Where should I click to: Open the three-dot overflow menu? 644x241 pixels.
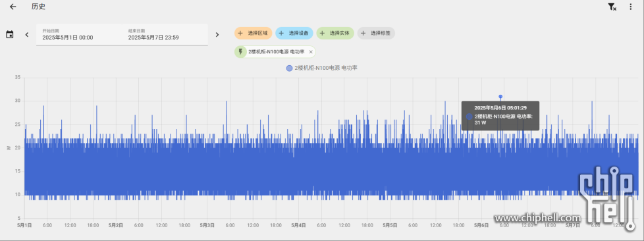click(630, 7)
